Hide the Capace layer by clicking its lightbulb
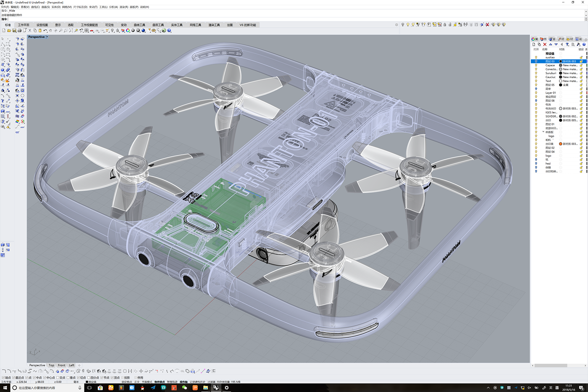The height and width of the screenshot is (392, 588). pos(536,65)
